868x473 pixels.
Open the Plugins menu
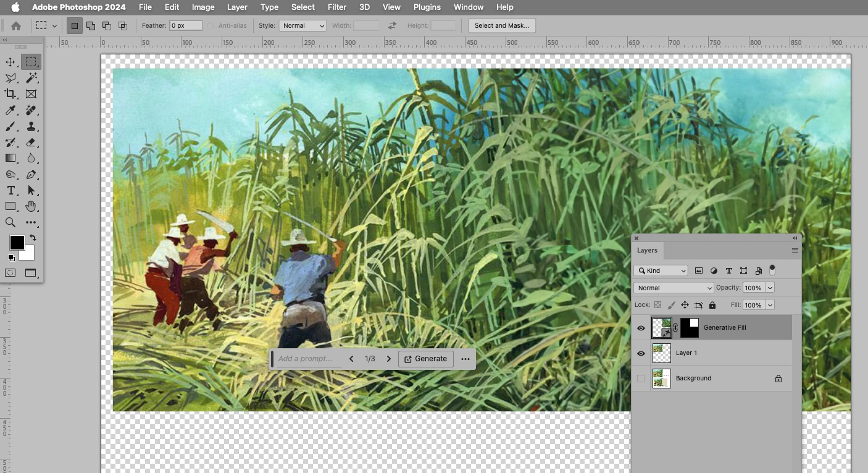(x=427, y=7)
